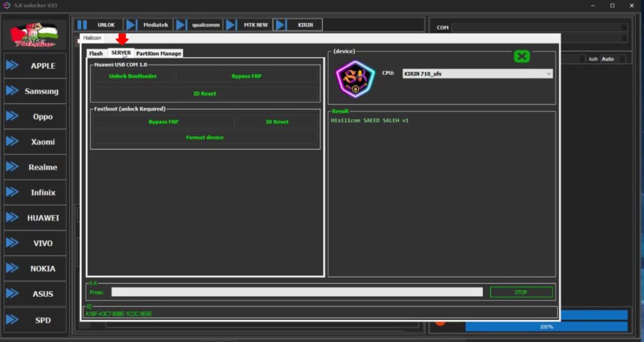Select the SERVER tab
Screen dimensions: 644x342
point(121,53)
